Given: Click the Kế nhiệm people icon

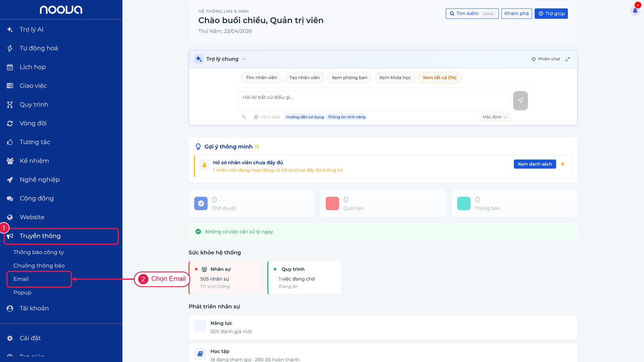Looking at the screenshot, I should tap(10, 161).
